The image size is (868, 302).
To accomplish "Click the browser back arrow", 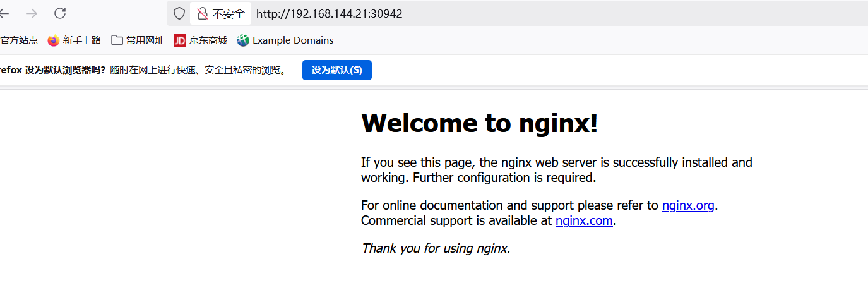I will point(4,13).
